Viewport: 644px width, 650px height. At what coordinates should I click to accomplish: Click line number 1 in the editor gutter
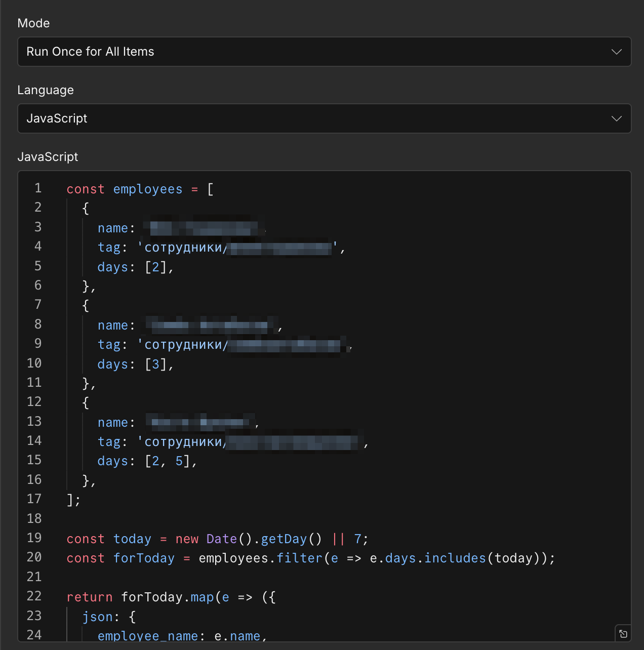tap(38, 188)
